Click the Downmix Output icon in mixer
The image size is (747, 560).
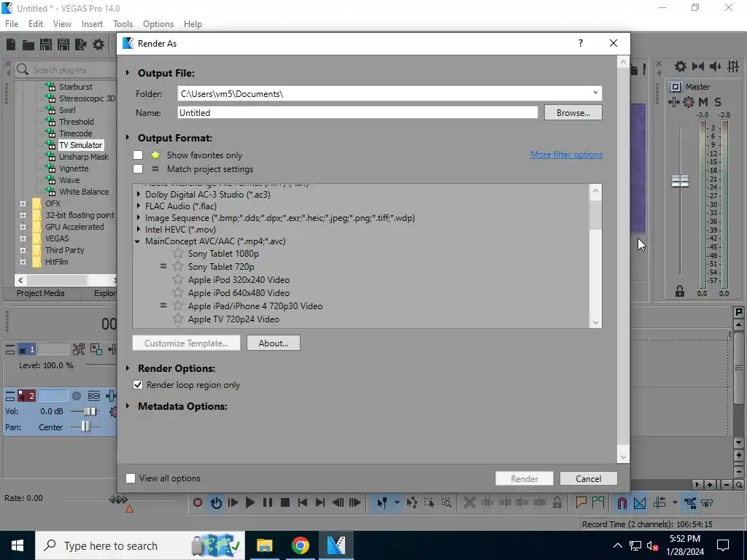(x=698, y=66)
